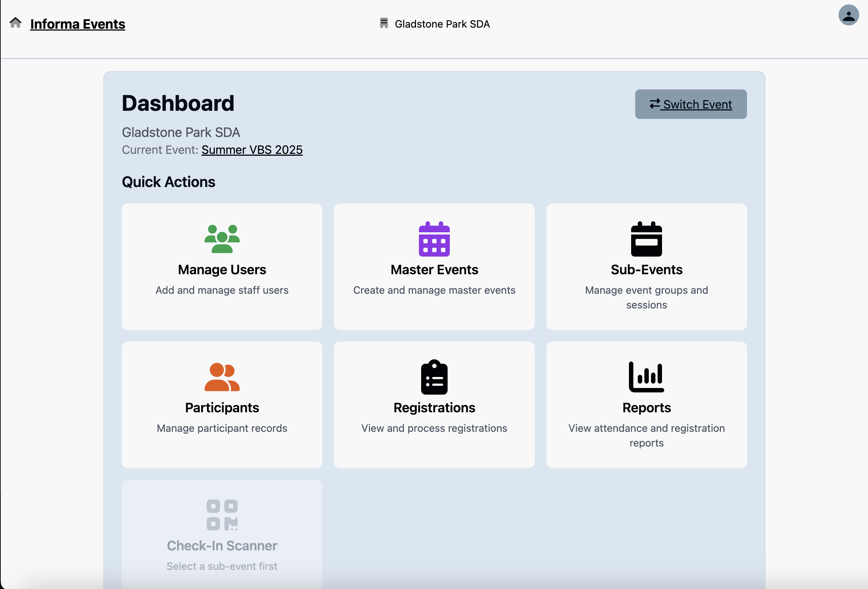Image resolution: width=868 pixels, height=589 pixels.
Task: Click the orange Participants icon
Action: [222, 377]
